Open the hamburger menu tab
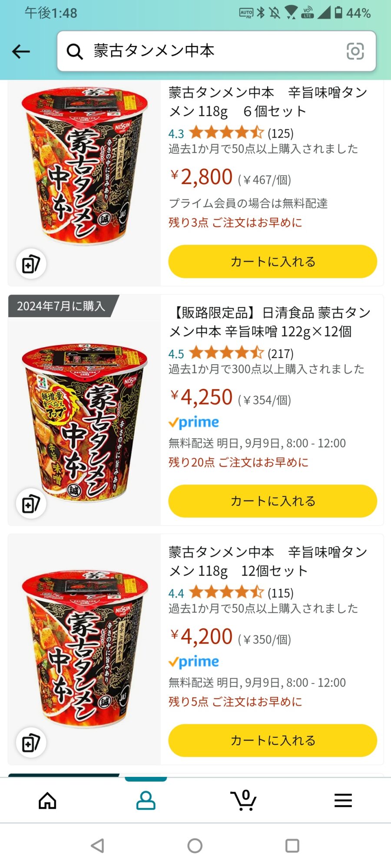Viewport: 391px width, 868px height. tap(343, 800)
